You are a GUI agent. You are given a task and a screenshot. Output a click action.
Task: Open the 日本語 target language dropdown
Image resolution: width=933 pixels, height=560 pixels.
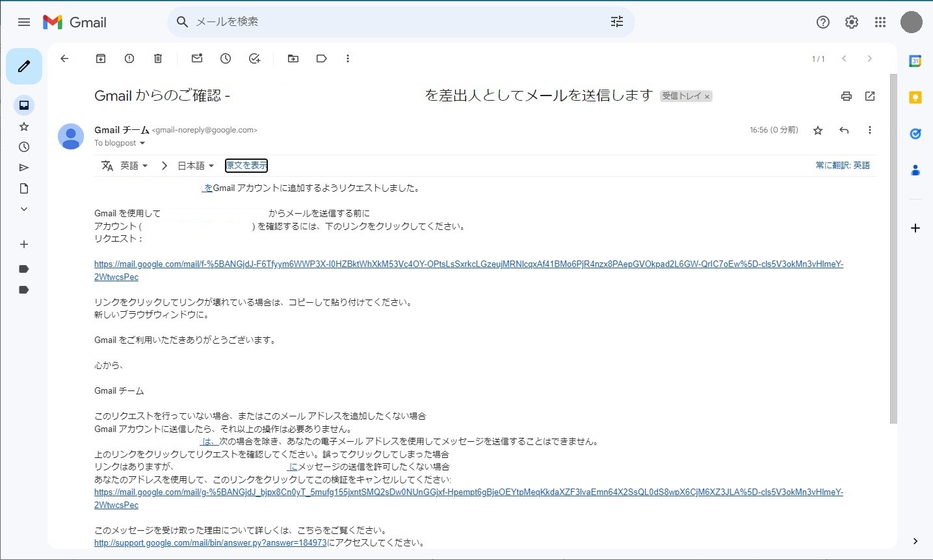[x=196, y=166]
